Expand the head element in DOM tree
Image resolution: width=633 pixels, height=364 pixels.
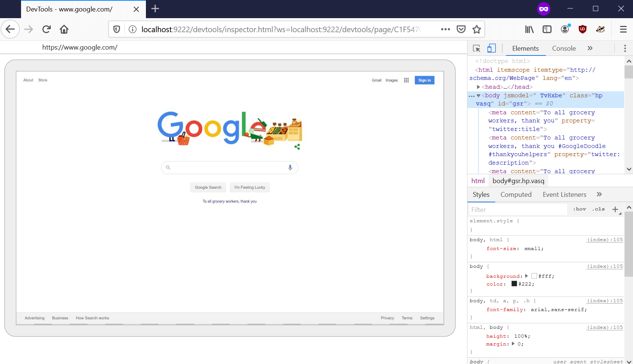pos(479,87)
